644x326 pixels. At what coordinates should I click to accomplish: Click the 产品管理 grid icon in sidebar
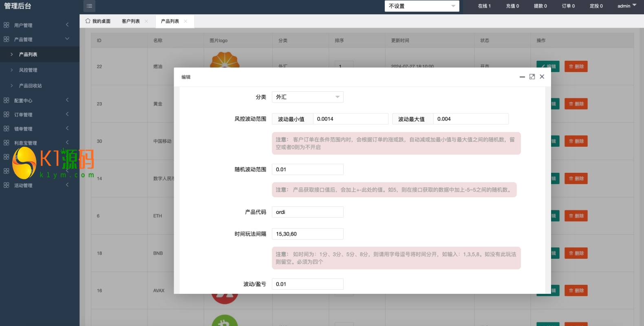(6, 39)
